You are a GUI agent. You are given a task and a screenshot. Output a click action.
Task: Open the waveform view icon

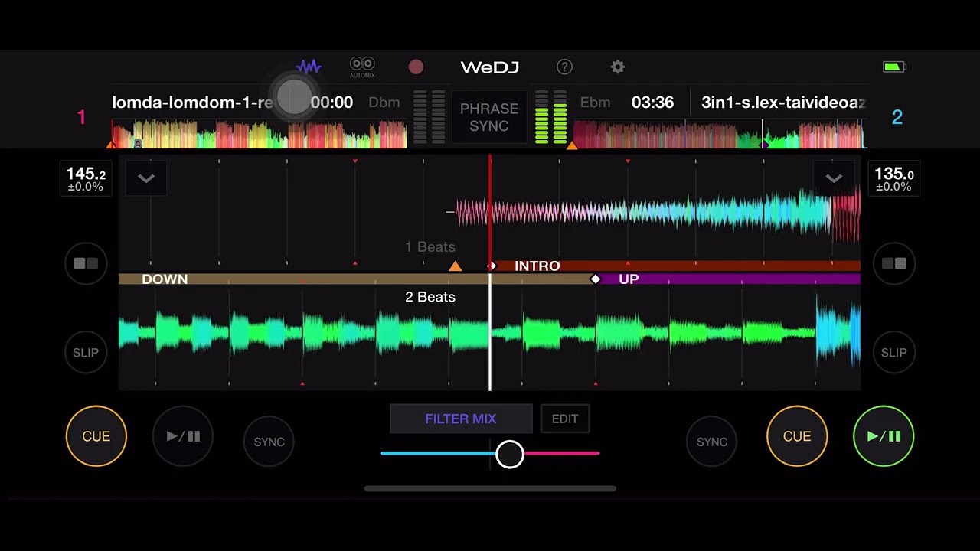click(x=309, y=67)
